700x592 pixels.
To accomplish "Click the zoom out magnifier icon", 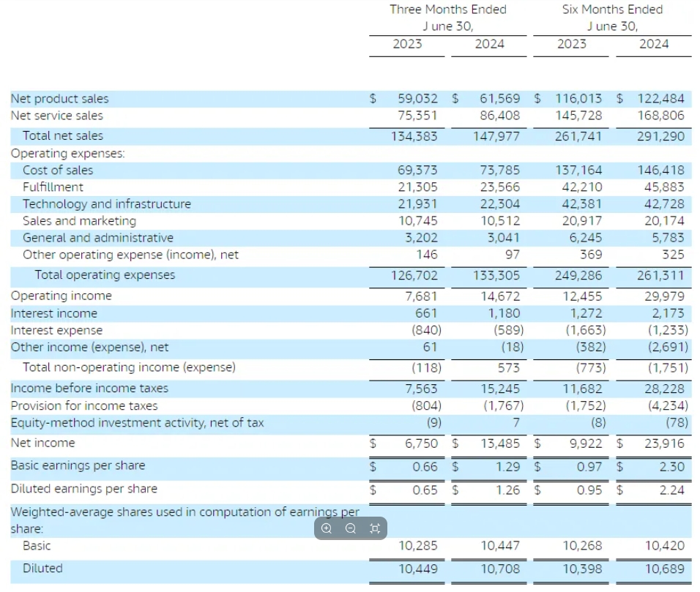I will (x=351, y=528).
